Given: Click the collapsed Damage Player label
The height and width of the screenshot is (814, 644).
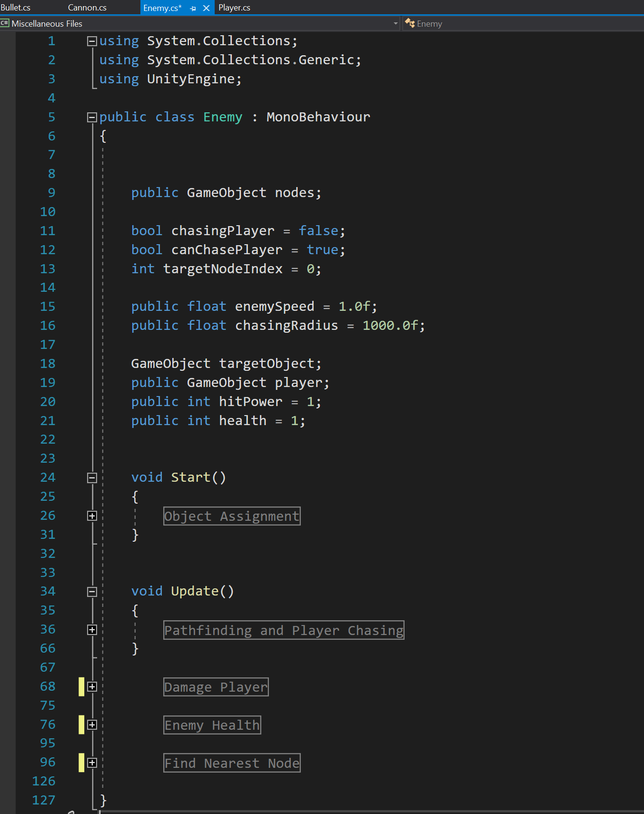Looking at the screenshot, I should [216, 687].
